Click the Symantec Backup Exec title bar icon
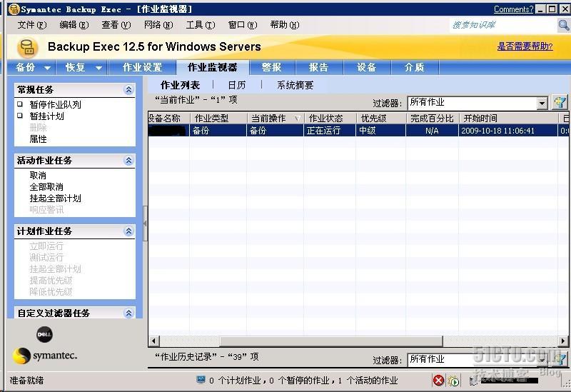 tap(13, 9)
